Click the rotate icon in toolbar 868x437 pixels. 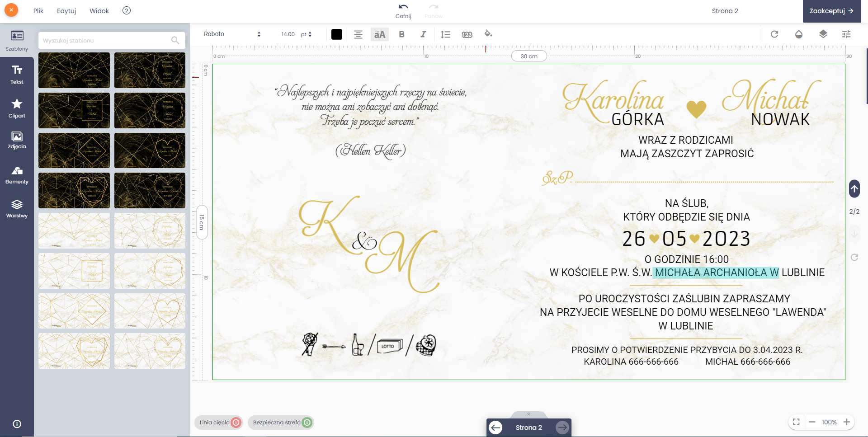tap(774, 34)
